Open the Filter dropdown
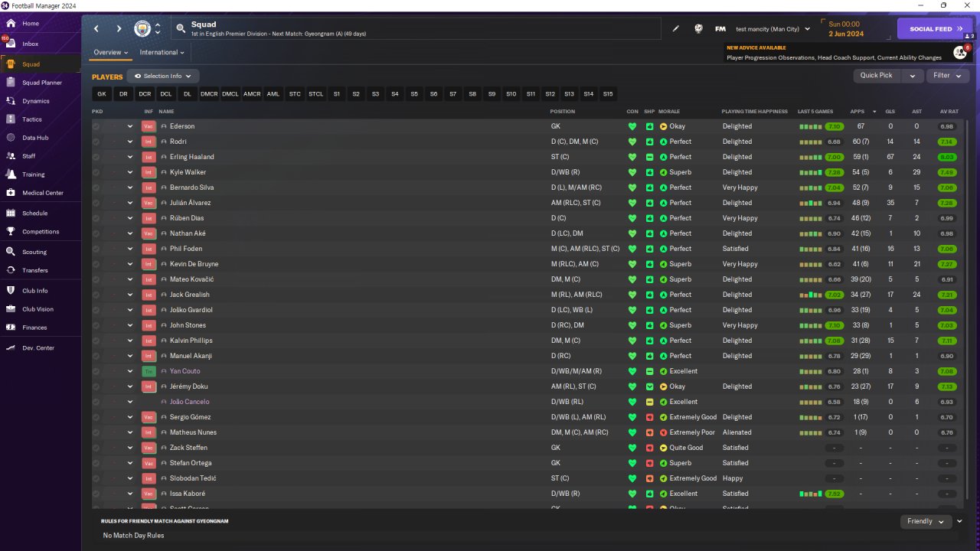Image resolution: width=980 pixels, height=551 pixels. pyautogui.click(x=948, y=76)
